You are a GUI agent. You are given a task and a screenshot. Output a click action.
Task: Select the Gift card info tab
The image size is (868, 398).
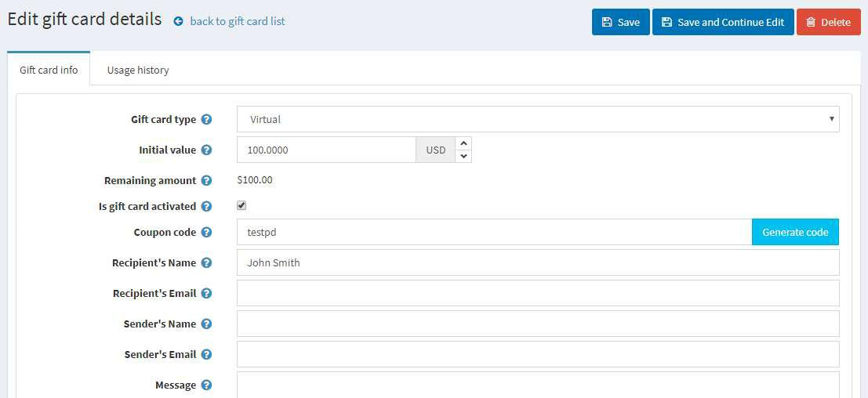click(49, 71)
